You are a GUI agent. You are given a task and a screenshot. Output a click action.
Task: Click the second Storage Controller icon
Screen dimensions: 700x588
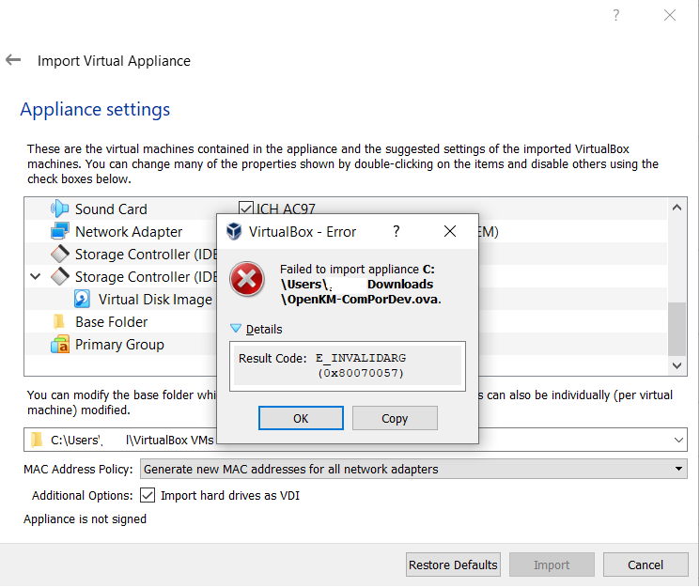(x=60, y=276)
